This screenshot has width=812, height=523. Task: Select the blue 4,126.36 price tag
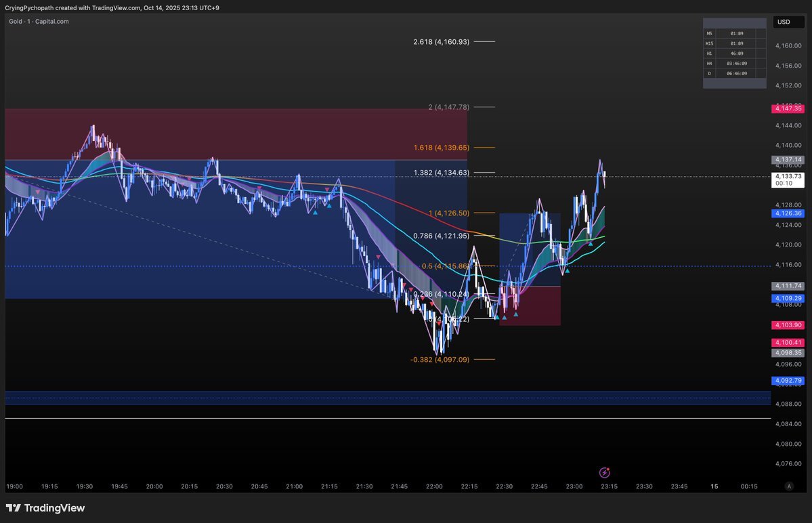pos(788,213)
